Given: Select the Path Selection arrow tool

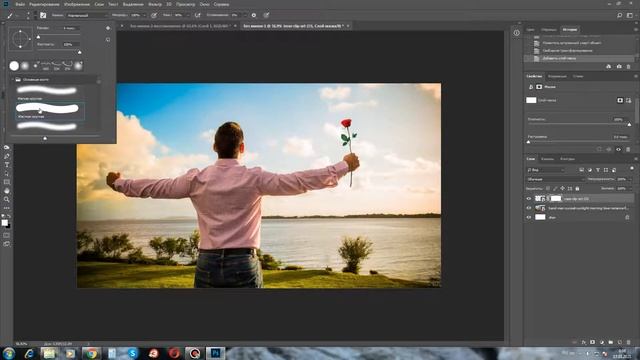Looking at the screenshot, I should click(x=7, y=173).
